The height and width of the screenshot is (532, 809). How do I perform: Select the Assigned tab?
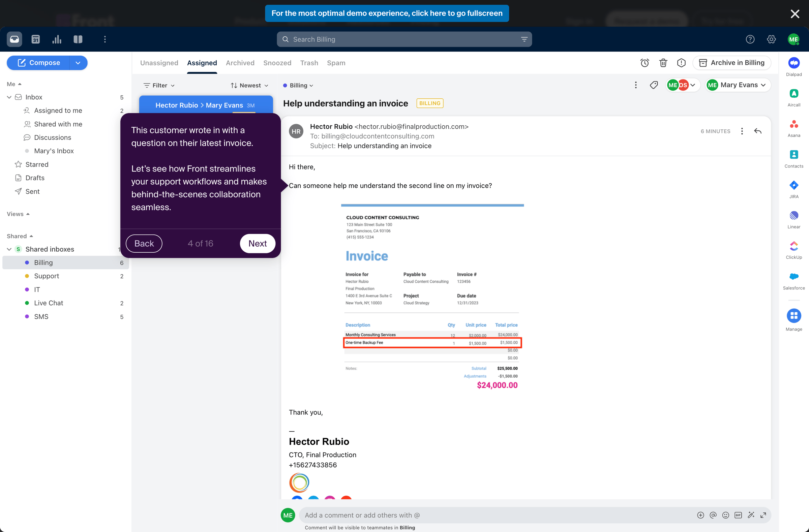[202, 63]
